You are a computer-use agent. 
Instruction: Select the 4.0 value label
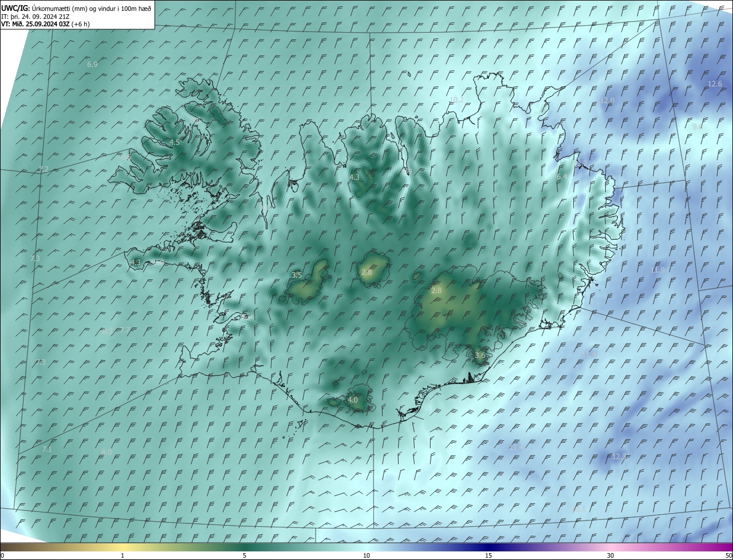click(x=353, y=400)
